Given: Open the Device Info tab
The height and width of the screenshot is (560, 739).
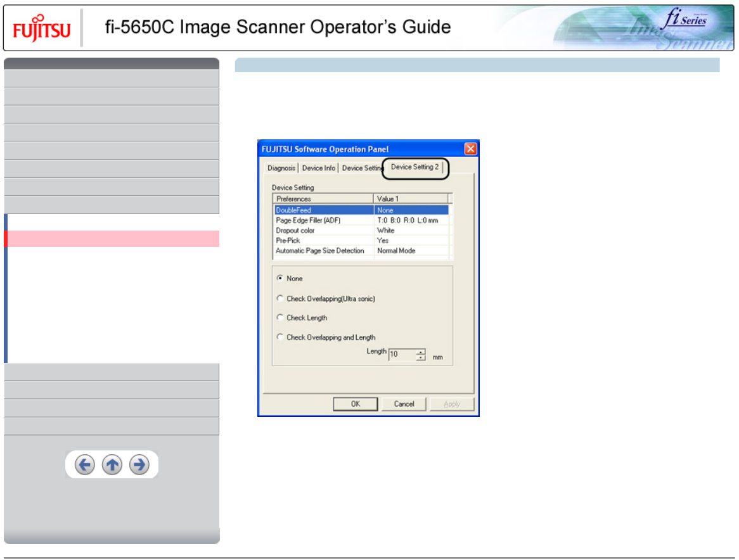Looking at the screenshot, I should [319, 168].
